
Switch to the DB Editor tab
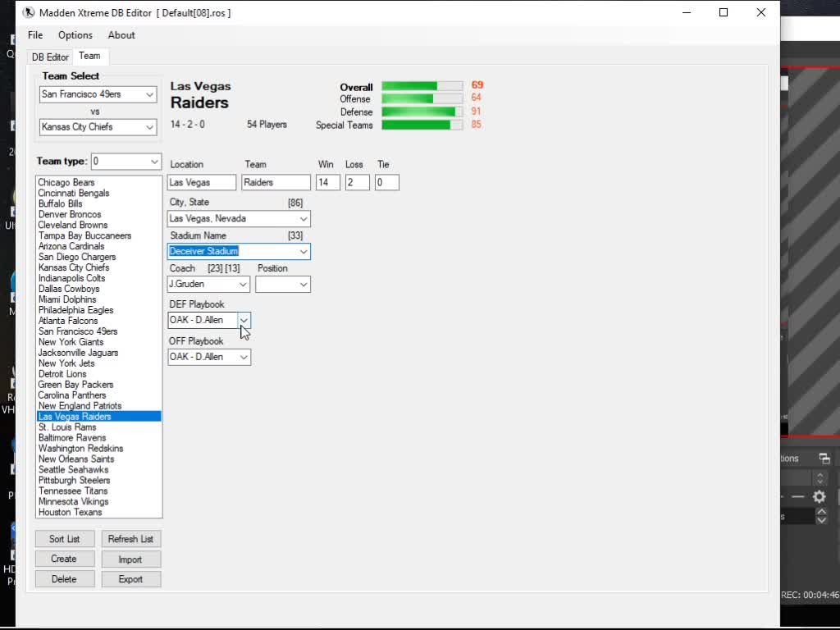50,57
